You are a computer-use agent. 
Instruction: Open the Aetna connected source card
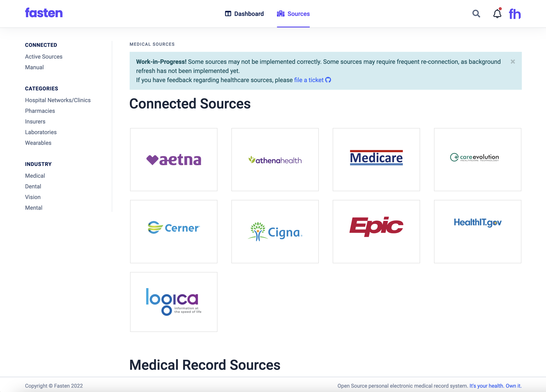coord(174,160)
